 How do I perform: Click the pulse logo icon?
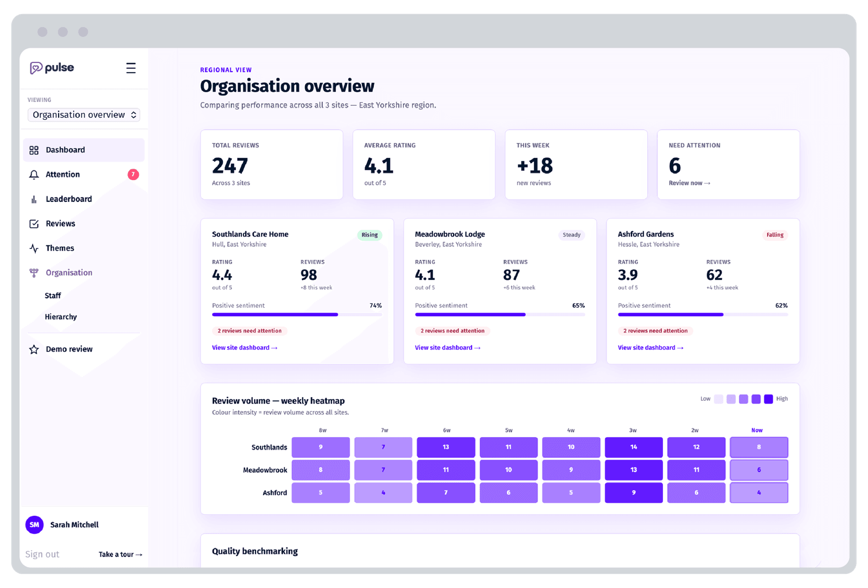pos(36,68)
